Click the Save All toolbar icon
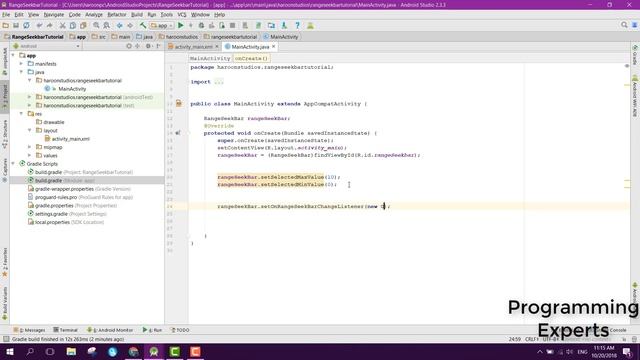Screen dimensions: 640x360 16,25
